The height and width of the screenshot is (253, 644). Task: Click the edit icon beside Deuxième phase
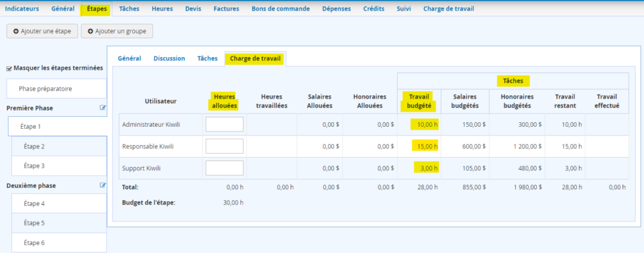point(103,185)
